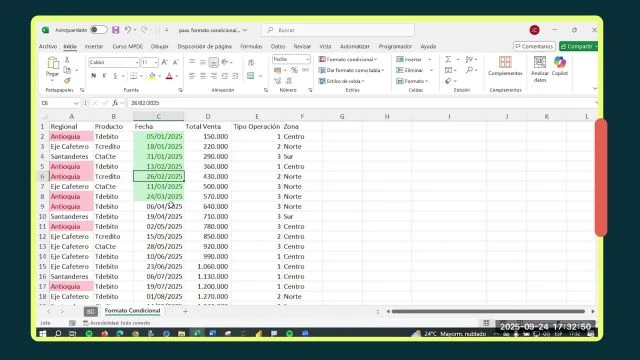Click the top align icon
The width and height of the screenshot is (640, 360).
(192, 62)
